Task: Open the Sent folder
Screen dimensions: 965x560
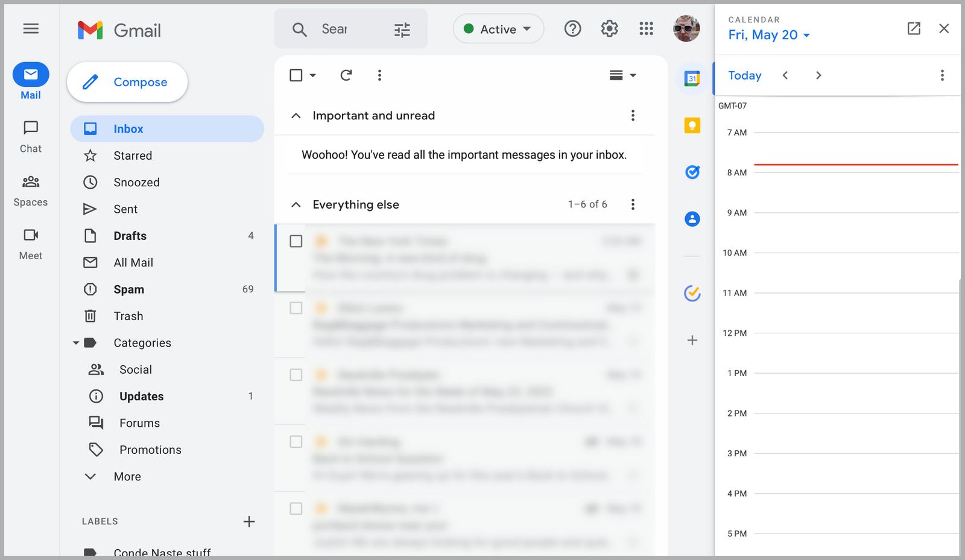Action: [x=167, y=209]
